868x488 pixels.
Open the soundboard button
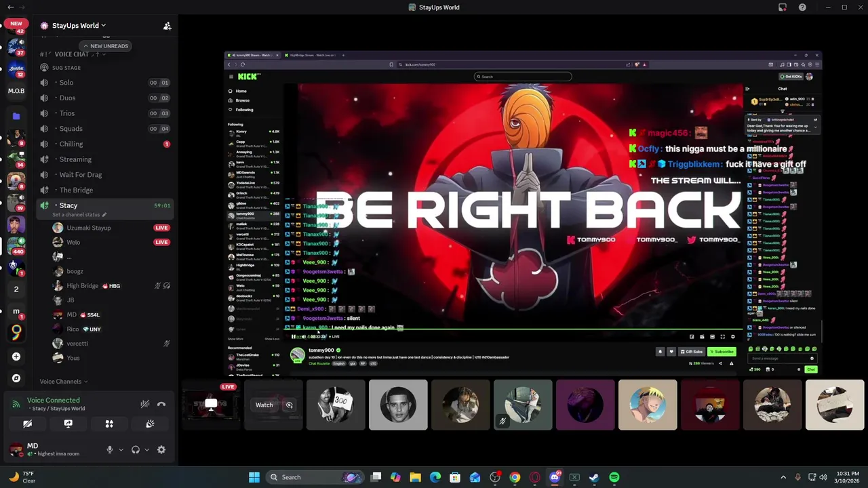pyautogui.click(x=150, y=424)
